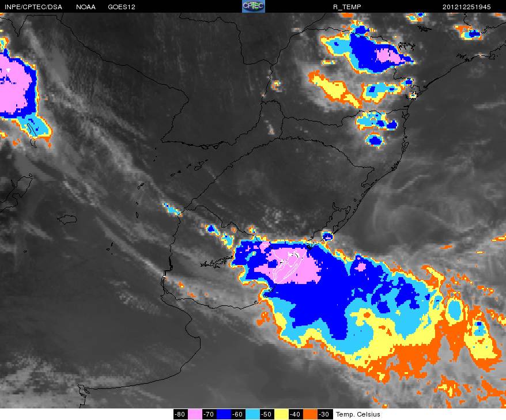Click the light blue legend swatch

(x=252, y=414)
